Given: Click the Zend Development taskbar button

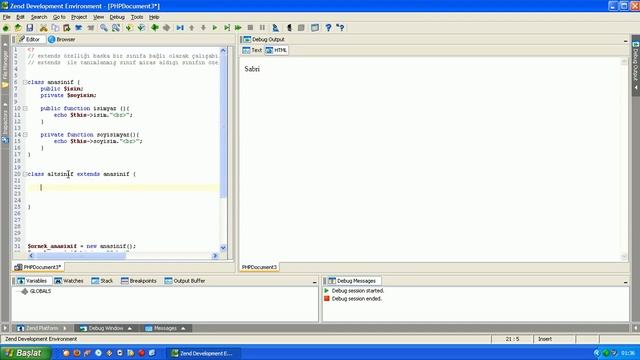Looking at the screenshot, I should [204, 353].
